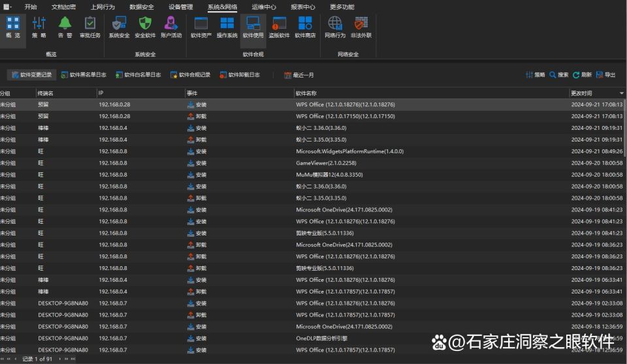Switch to the 数据安全 ribbon tab

pos(142,7)
